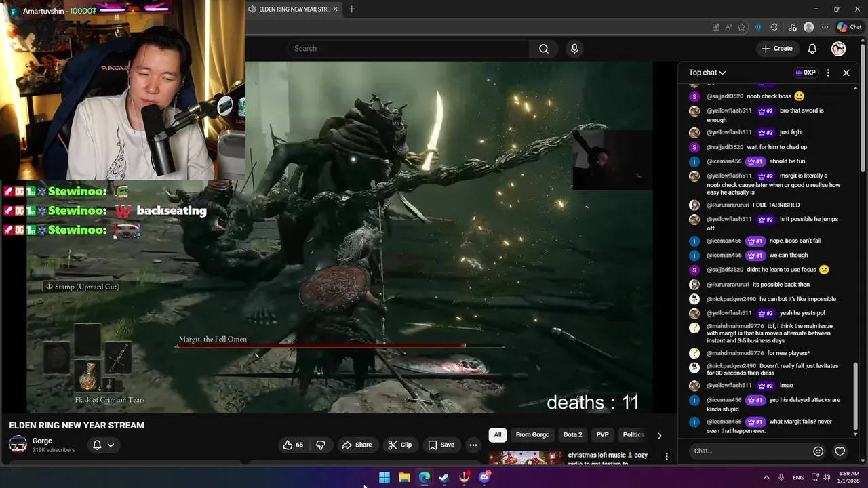
Task: Close the live chat panel
Action: 846,73
